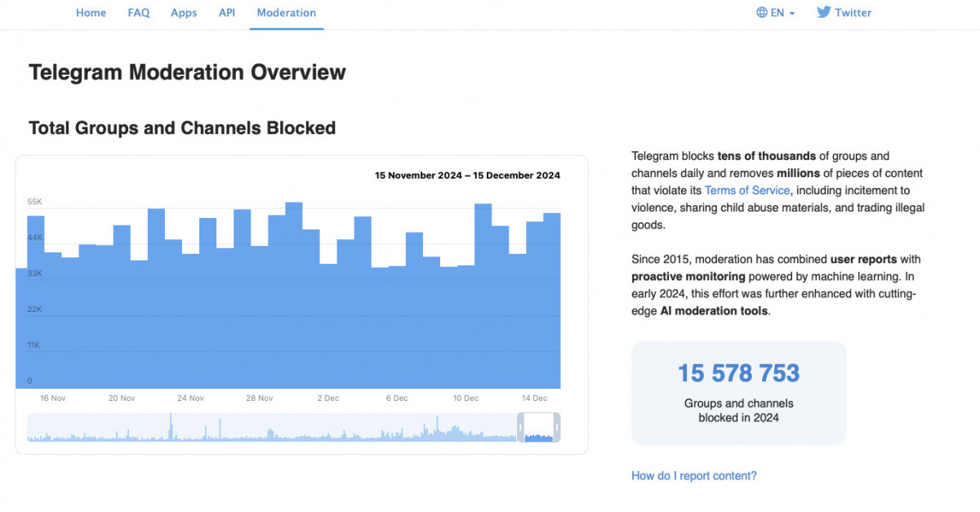Screen dimensions: 980x512
Task: Open the Home page link
Action: click(91, 13)
